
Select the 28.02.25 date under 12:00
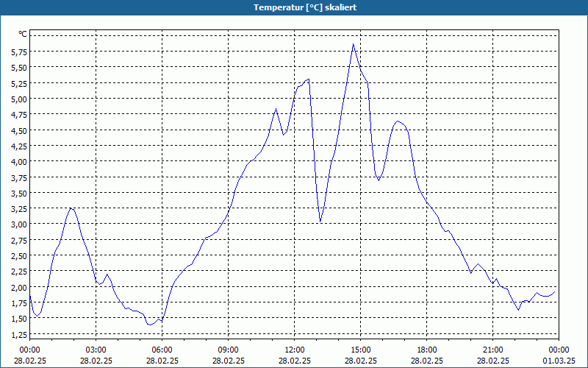[x=295, y=361]
